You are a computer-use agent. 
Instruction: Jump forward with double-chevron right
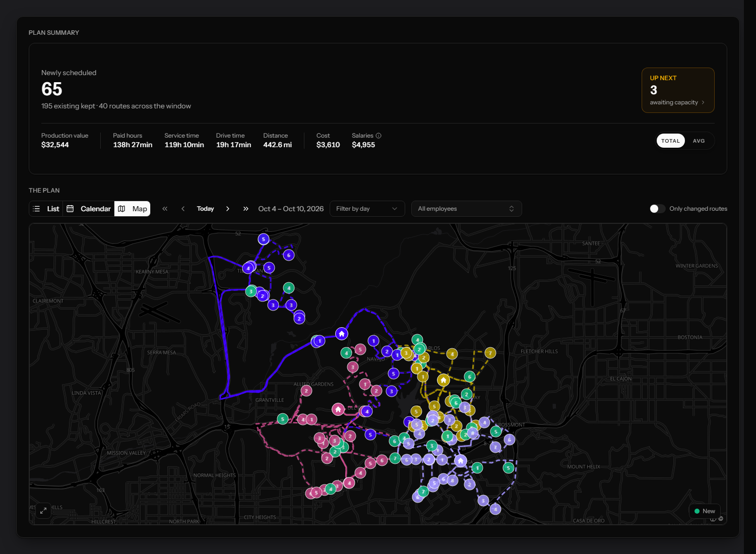click(x=246, y=209)
